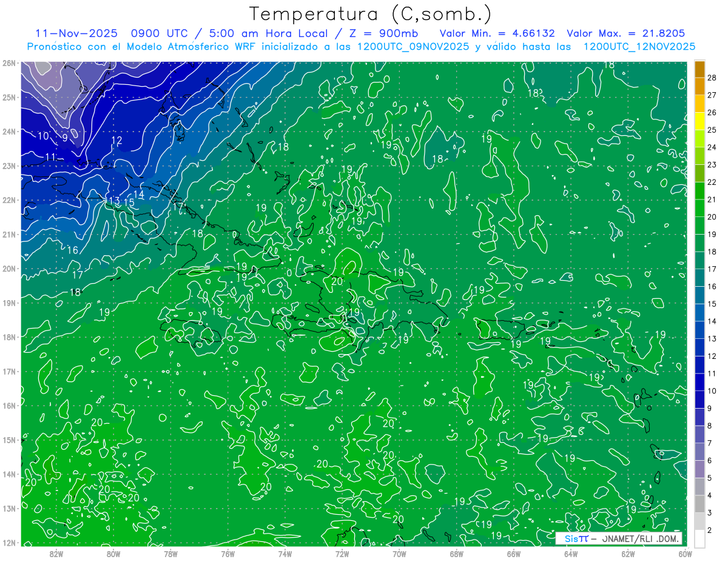The height and width of the screenshot is (562, 728).
Task: Click the white segment below scale label 2
Action: point(699,538)
